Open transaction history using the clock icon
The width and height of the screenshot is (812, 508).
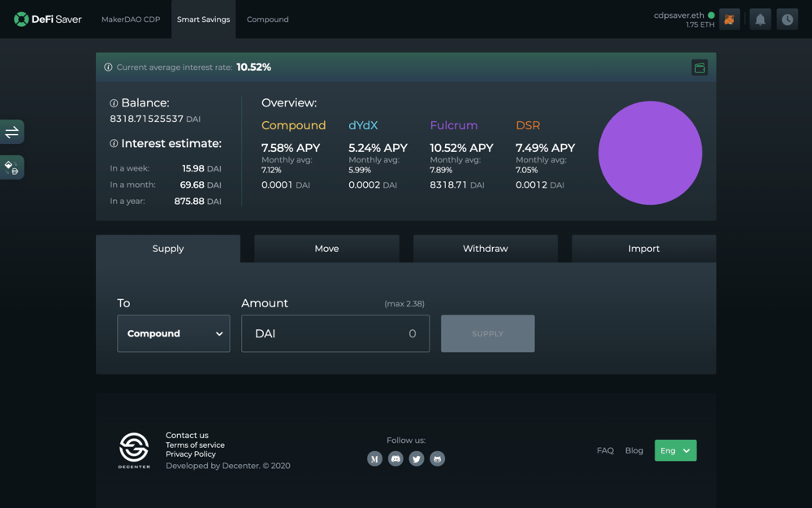click(787, 19)
